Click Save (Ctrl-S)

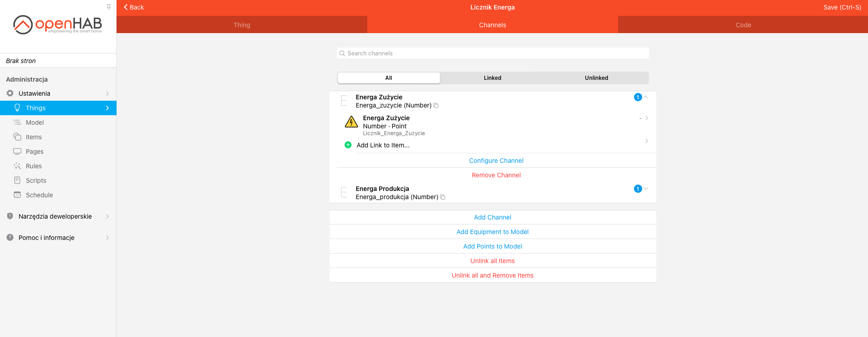point(842,7)
